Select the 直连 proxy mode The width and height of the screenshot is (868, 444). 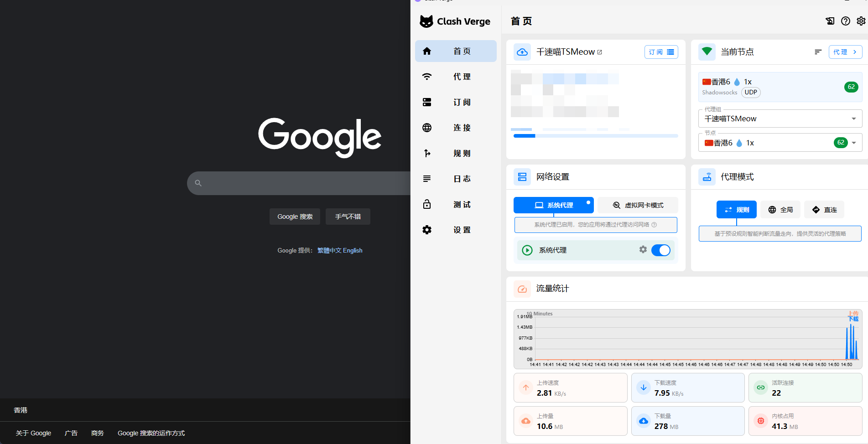(824, 210)
